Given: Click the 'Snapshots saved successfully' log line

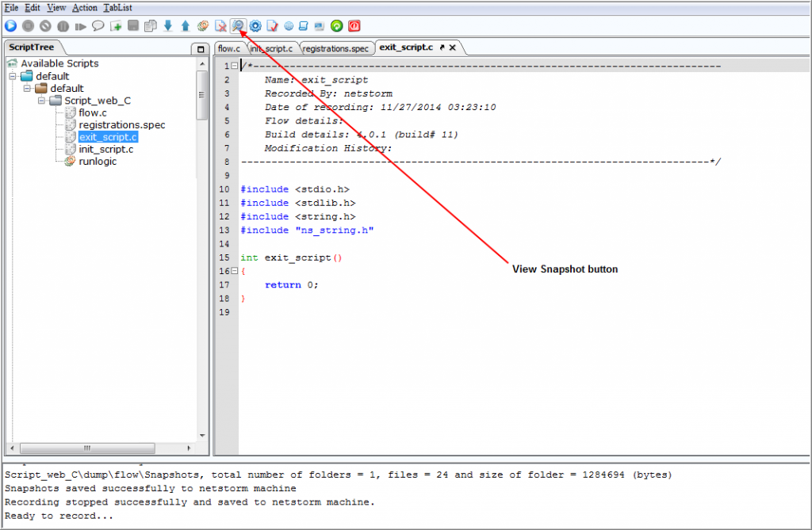Looking at the screenshot, I should click(151, 489).
